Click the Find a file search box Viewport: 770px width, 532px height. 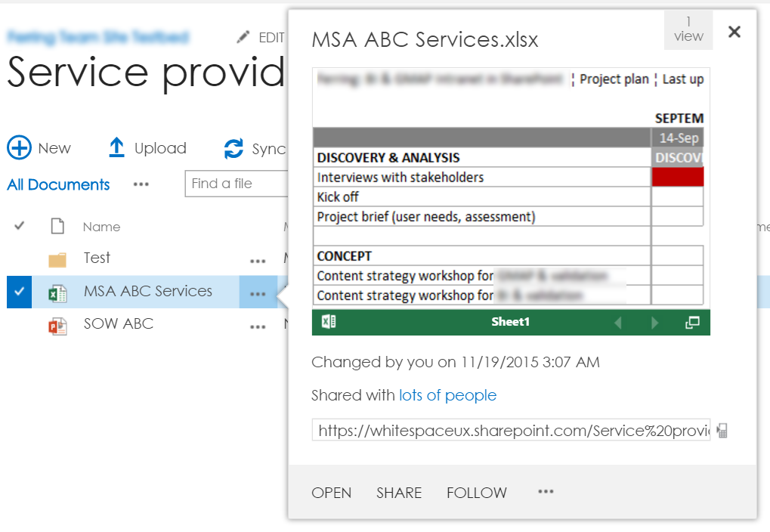click(x=234, y=184)
